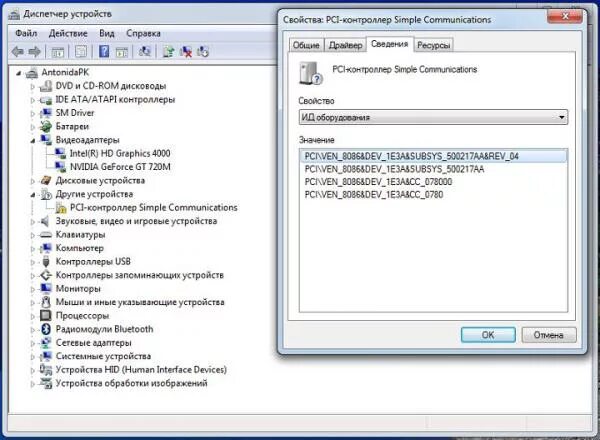Image resolution: width=600 pixels, height=440 pixels.
Task: Expand the Компьютер category arrow
Action: click(x=33, y=249)
